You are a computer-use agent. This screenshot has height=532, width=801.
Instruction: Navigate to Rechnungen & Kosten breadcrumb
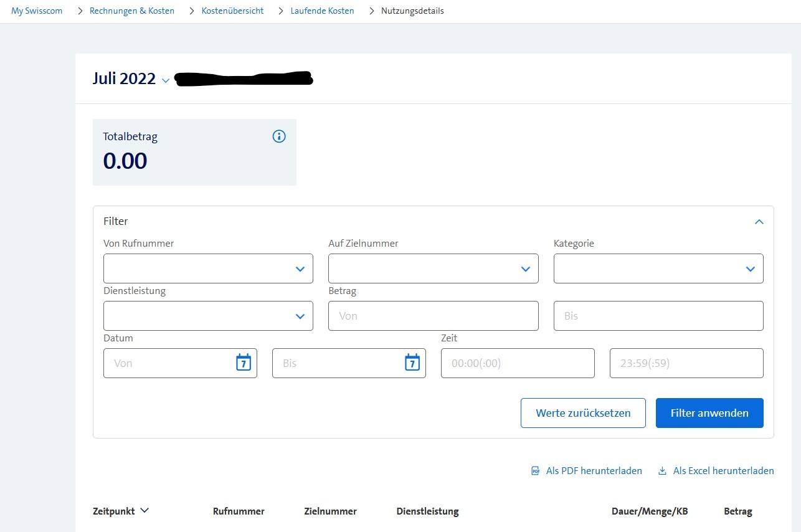132,11
